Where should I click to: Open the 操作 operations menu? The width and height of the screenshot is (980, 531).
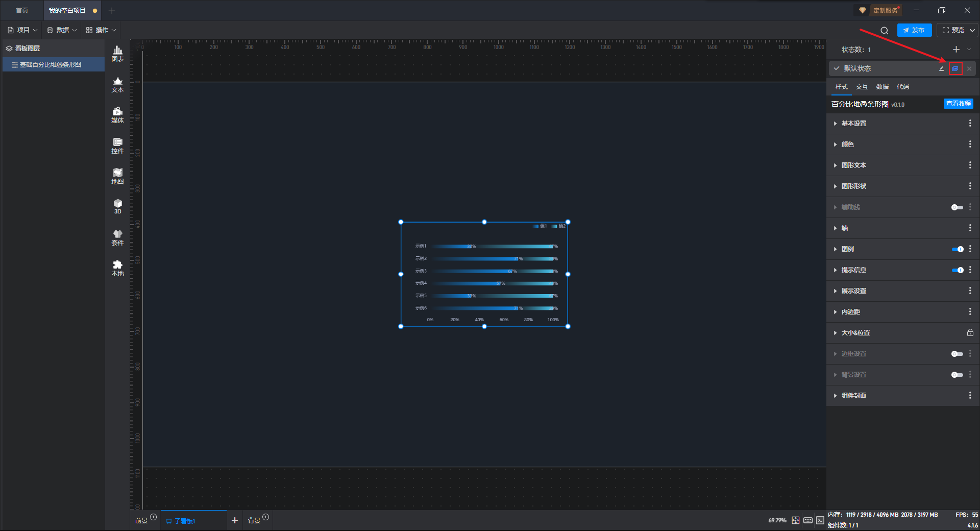pyautogui.click(x=101, y=30)
